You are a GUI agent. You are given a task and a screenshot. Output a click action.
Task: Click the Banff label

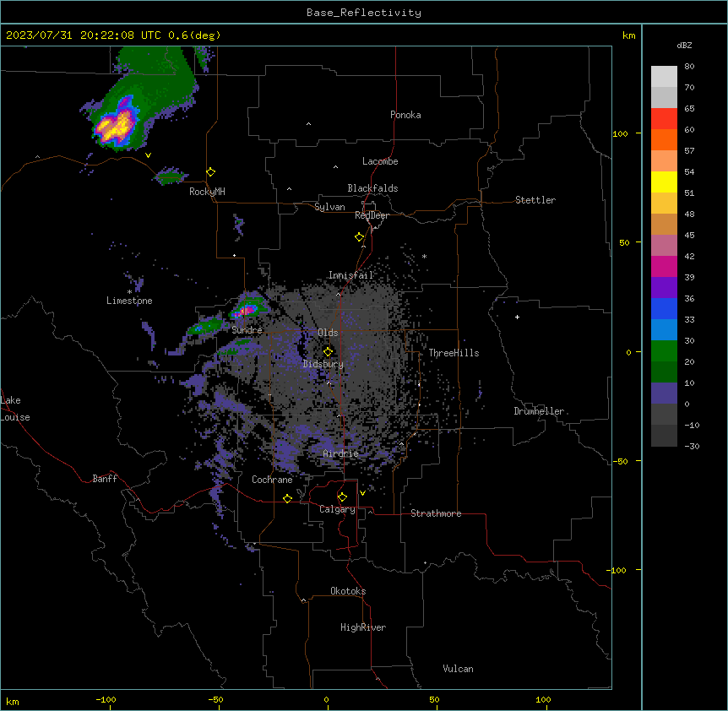[x=105, y=479]
